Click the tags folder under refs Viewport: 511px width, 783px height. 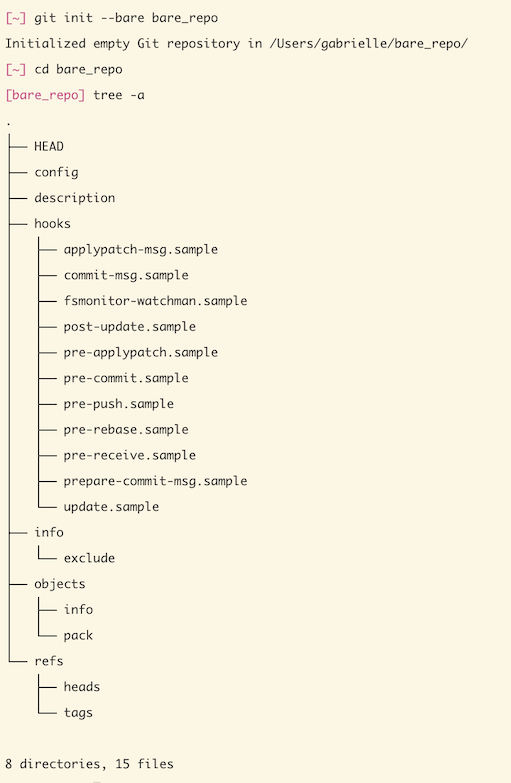78,713
